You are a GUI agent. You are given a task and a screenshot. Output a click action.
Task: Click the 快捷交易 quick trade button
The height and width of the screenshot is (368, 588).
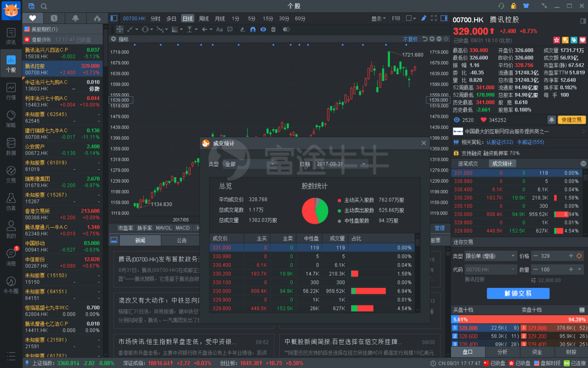click(571, 120)
